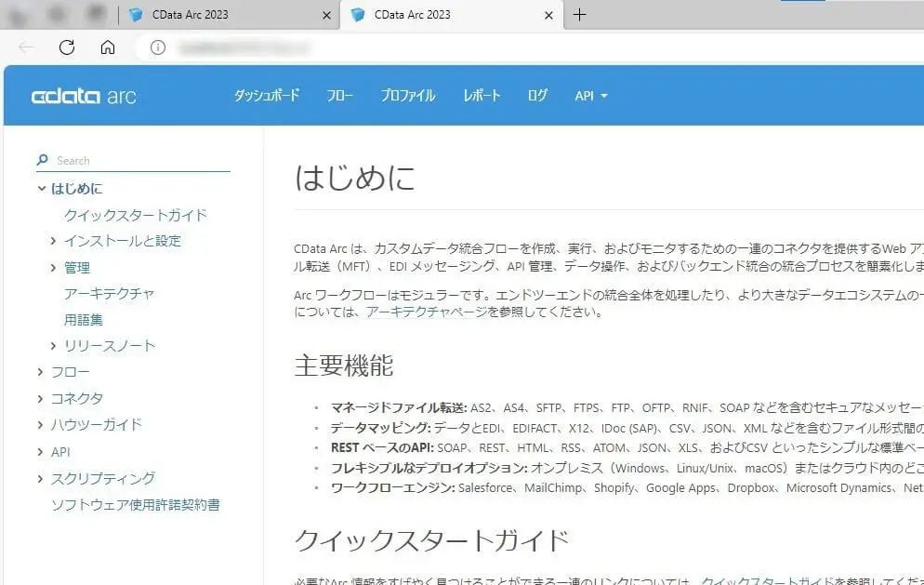924x585 pixels.
Task: Open the API dropdown in top navigation
Action: click(591, 96)
